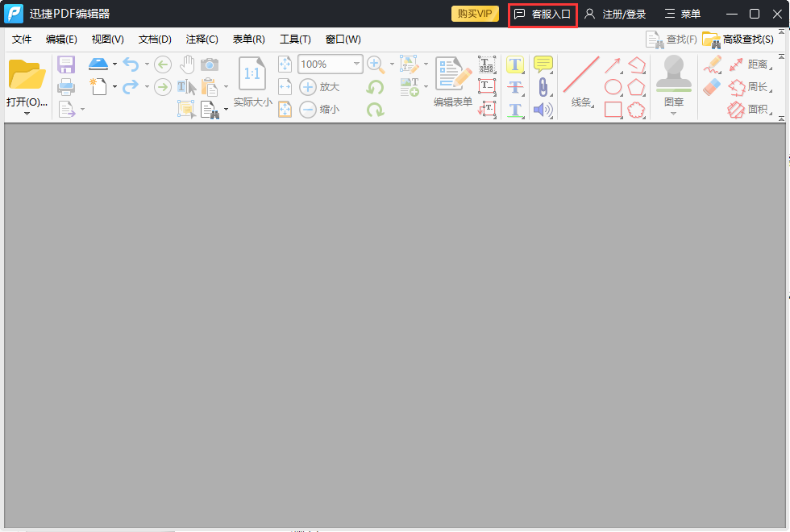Select the paperclip File Attachment tool

click(x=543, y=87)
